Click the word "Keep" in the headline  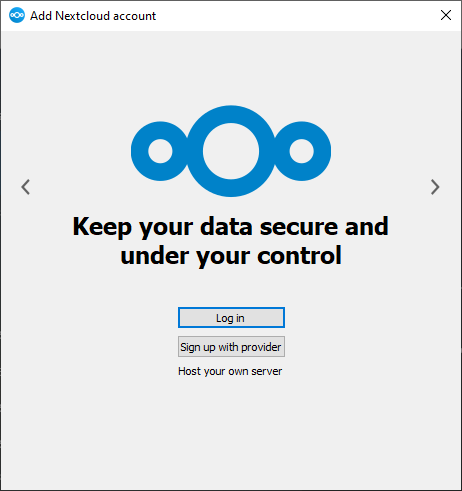(x=102, y=227)
